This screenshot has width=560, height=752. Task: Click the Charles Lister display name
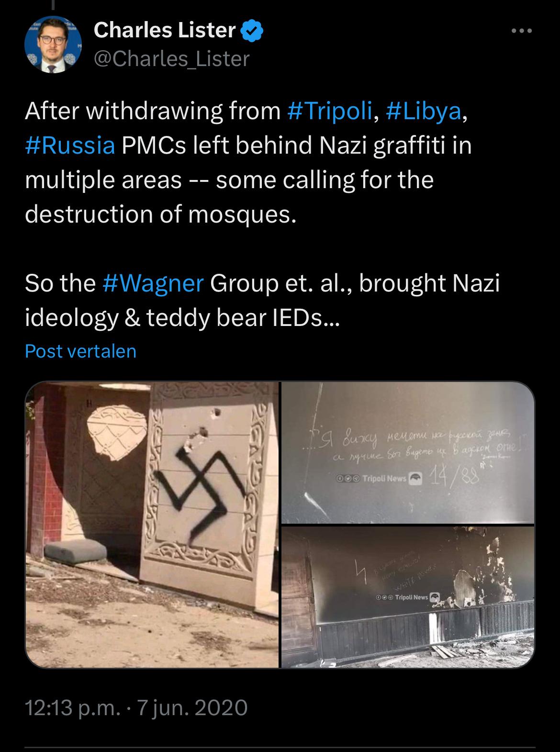click(165, 31)
